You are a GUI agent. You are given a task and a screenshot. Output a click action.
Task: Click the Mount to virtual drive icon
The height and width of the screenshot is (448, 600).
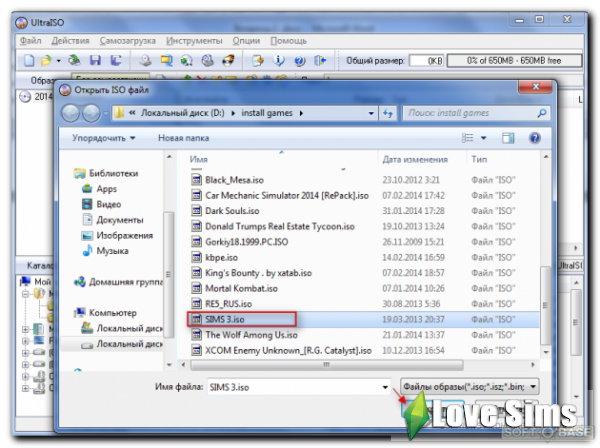[207, 60]
